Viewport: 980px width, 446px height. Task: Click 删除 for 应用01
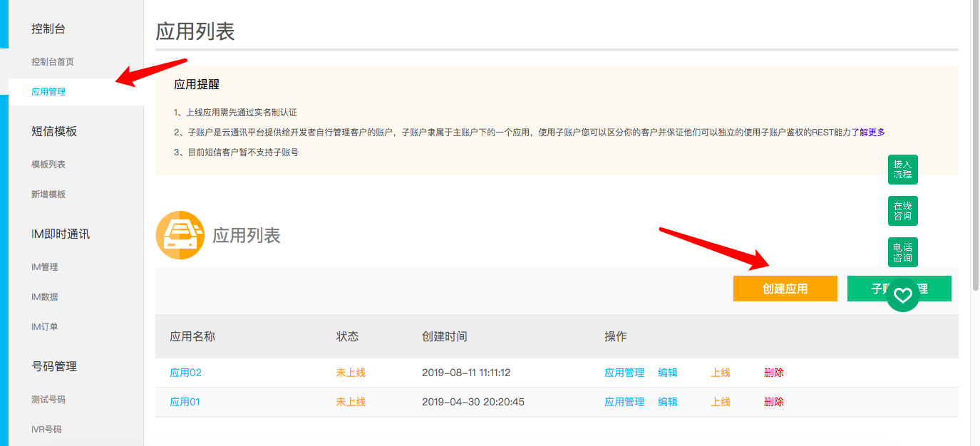coord(774,402)
